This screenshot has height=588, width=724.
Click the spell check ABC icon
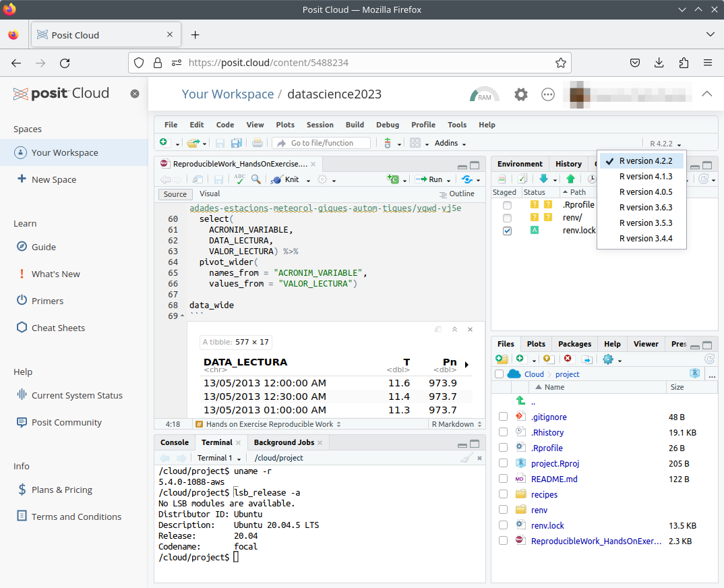point(239,179)
